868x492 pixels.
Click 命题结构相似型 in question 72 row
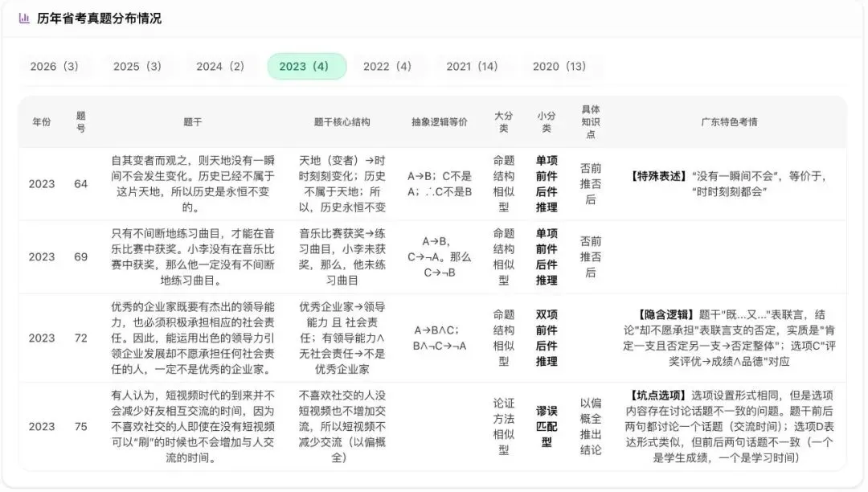click(x=504, y=338)
